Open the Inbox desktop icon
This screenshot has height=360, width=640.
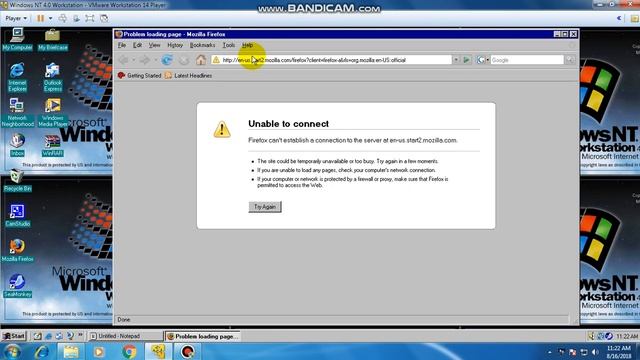(17, 145)
